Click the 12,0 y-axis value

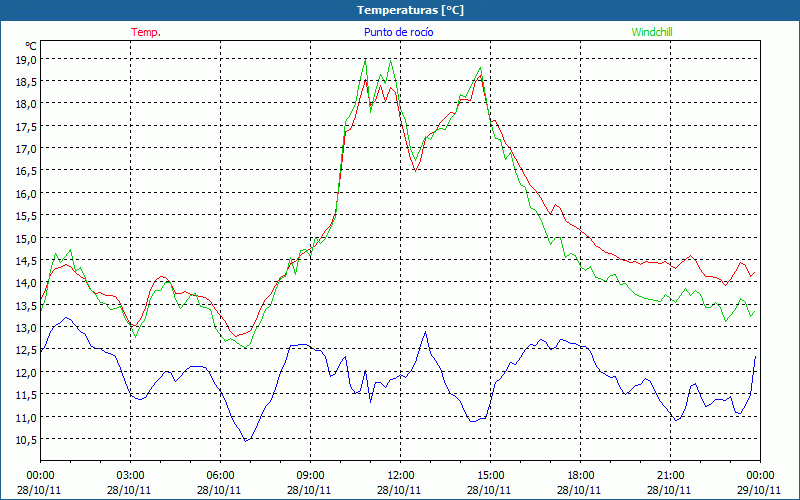(x=27, y=372)
